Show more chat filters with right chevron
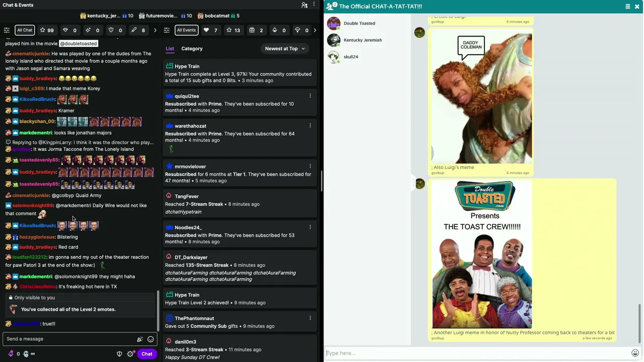 155,30
